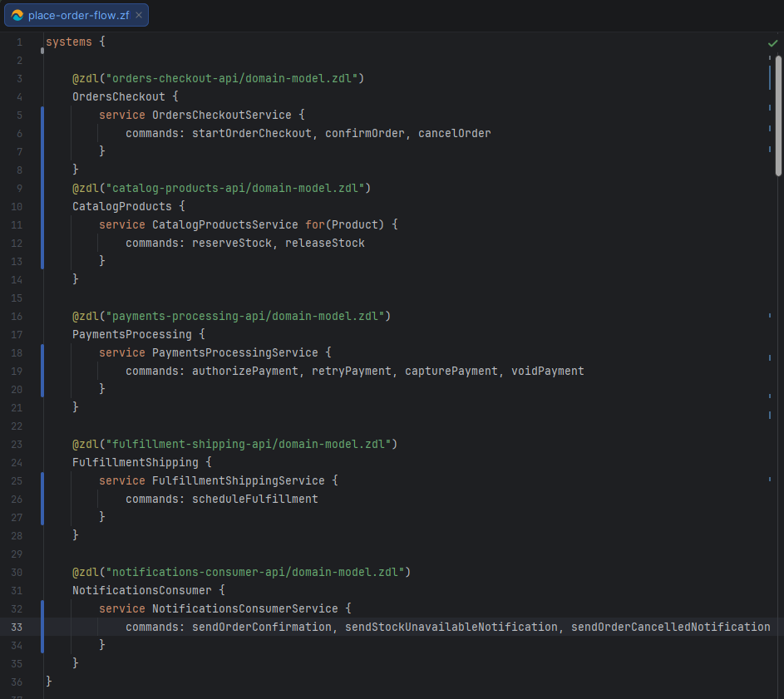
Task: Click line number 16 in the gutter
Action: pos(17,317)
